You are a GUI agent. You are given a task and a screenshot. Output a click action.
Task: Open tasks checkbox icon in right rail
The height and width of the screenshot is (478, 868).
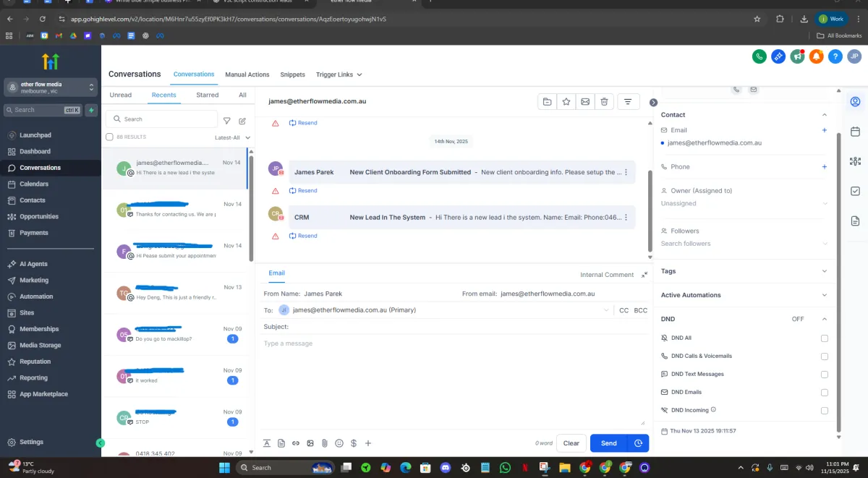[855, 191]
